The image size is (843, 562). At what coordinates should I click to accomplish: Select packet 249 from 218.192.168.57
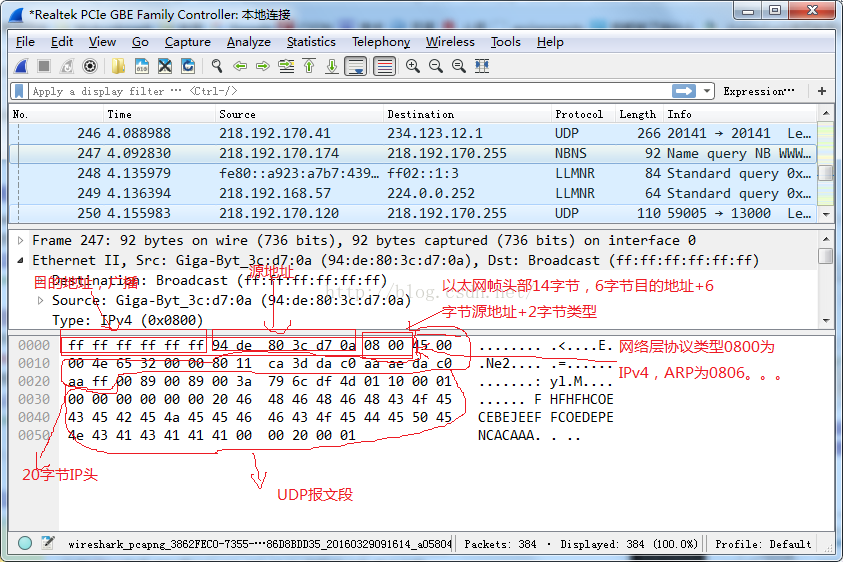413,193
